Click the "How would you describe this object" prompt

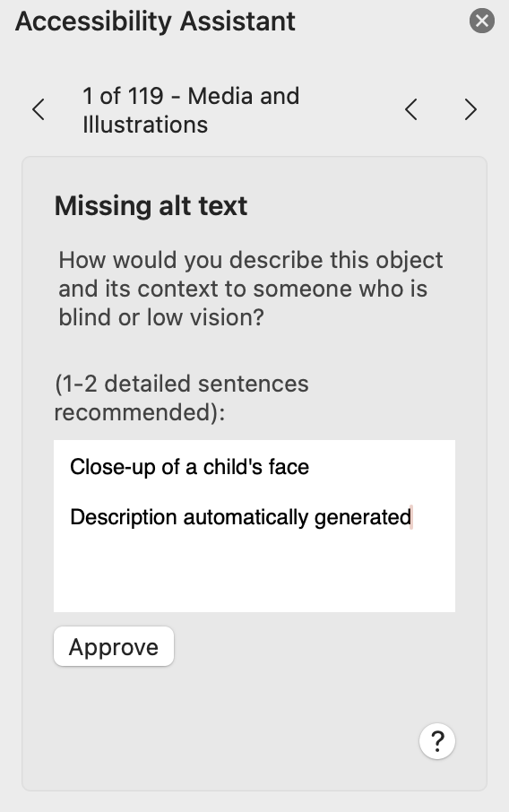(x=251, y=260)
